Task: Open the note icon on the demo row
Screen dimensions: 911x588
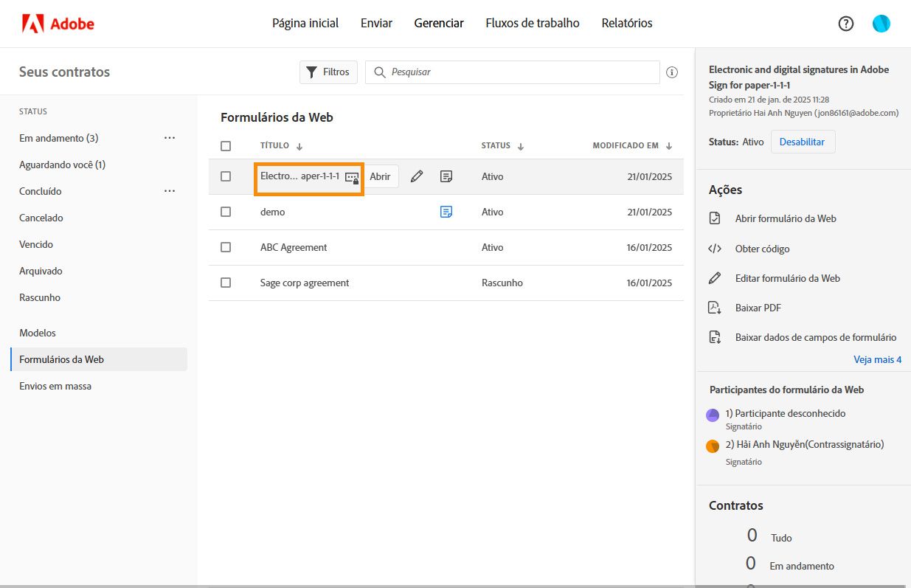Action: pos(446,212)
